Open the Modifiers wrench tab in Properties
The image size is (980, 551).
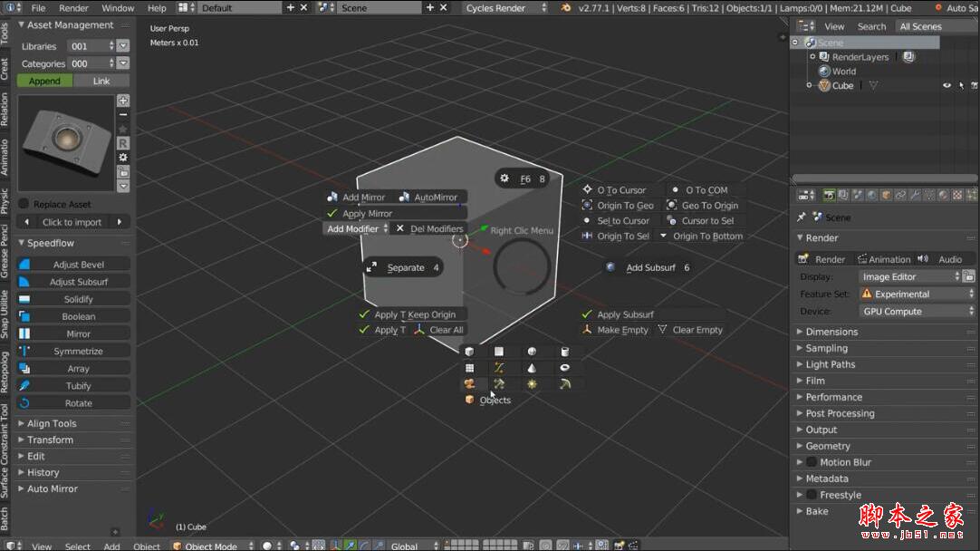pyautogui.click(x=915, y=196)
